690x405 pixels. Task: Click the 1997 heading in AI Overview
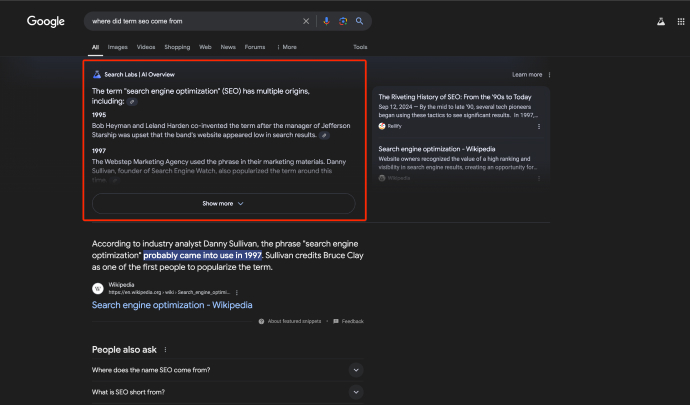pos(99,151)
